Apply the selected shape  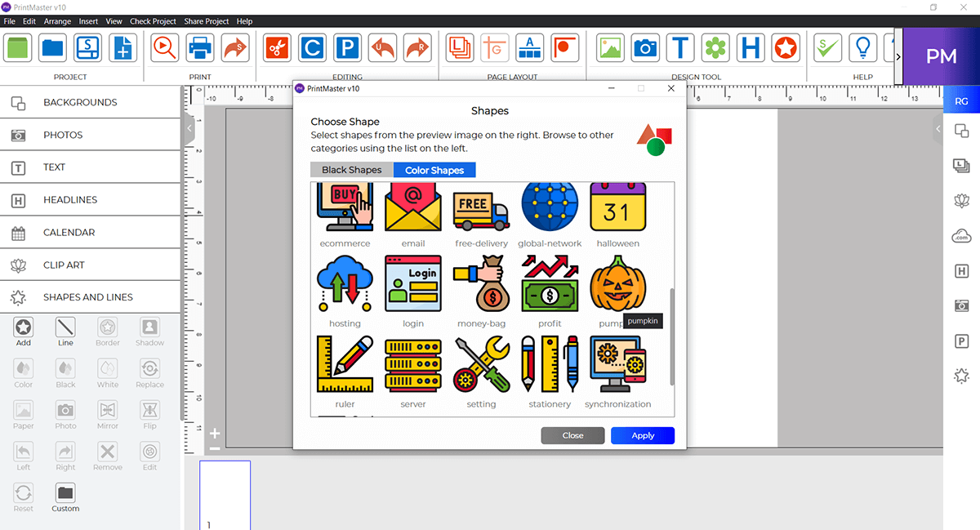click(642, 435)
